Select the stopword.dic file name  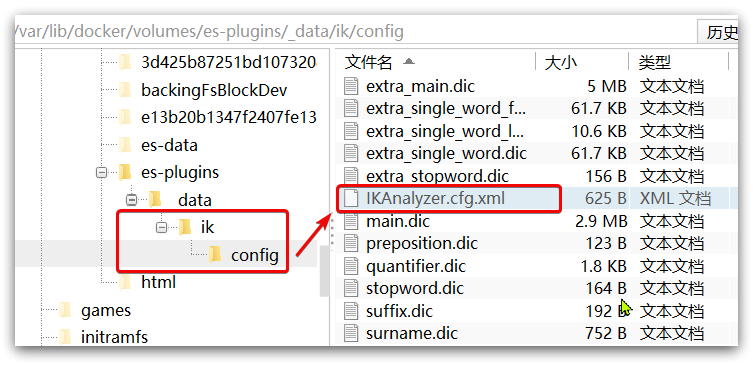pyautogui.click(x=415, y=288)
